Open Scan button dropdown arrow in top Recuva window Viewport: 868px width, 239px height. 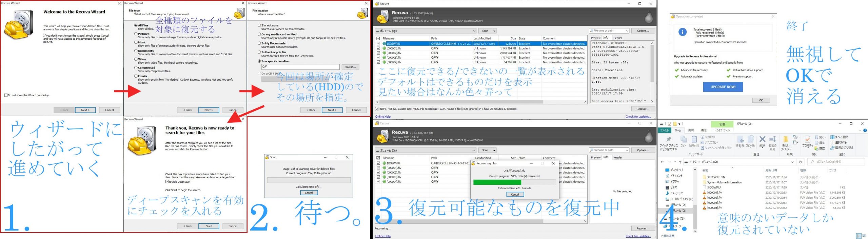tap(494, 31)
